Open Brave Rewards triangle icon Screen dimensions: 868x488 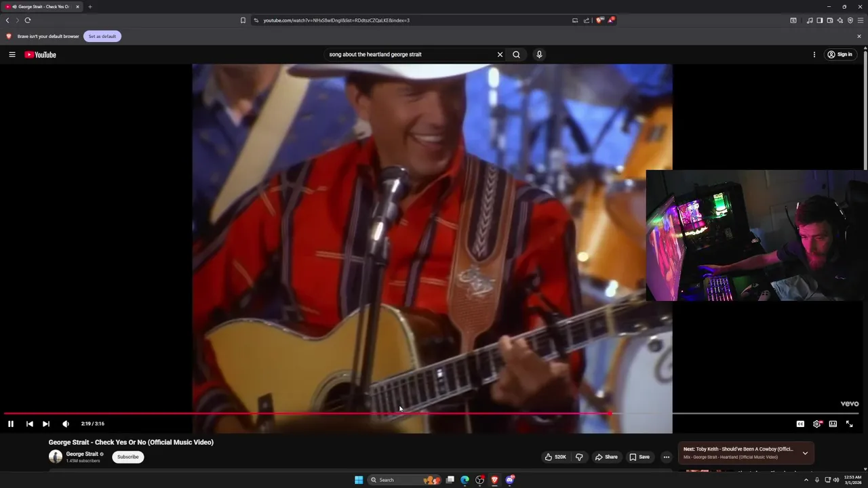(611, 20)
